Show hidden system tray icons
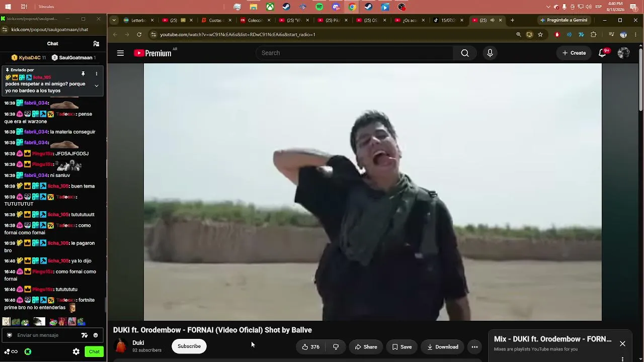This screenshot has height=362, width=644. [x=548, y=7]
